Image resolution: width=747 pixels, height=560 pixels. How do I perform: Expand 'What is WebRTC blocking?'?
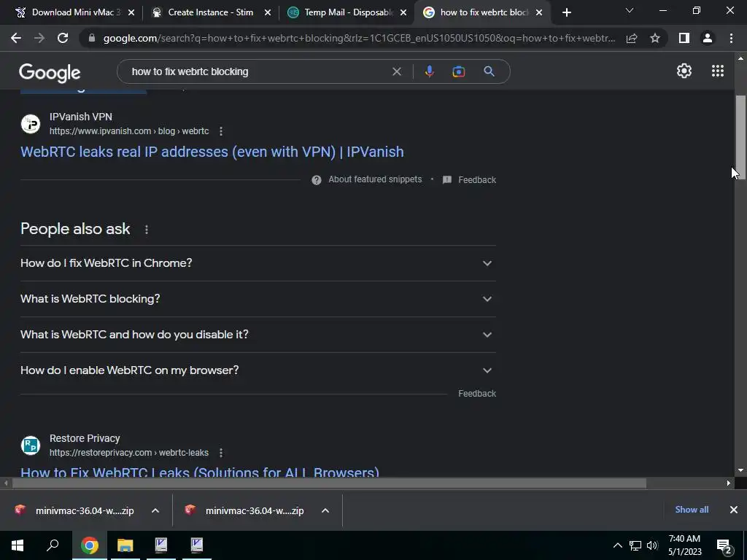[258, 299]
